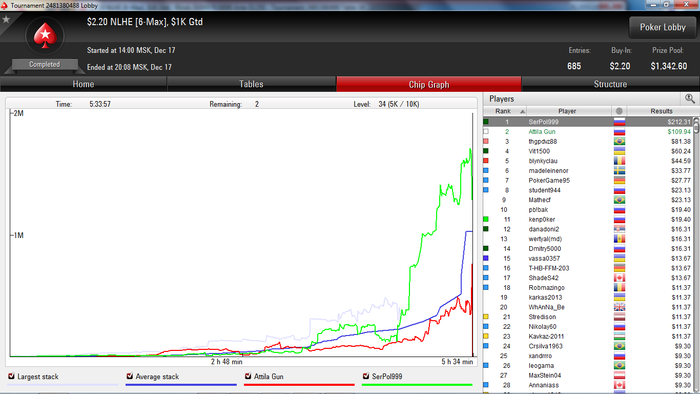Click the 2 h 48 min axis label
Viewport: 700px width, 394px height.
coord(226,361)
